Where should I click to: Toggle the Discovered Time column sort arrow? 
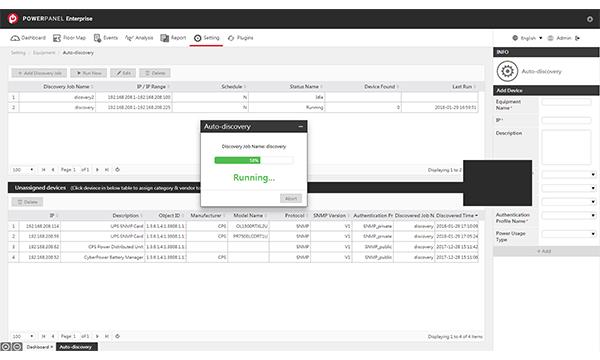476,216
